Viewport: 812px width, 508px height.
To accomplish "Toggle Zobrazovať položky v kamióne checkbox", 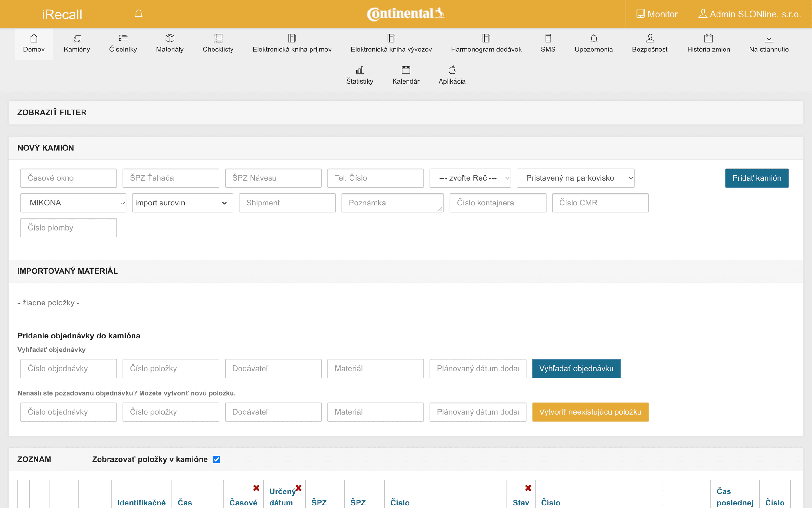I will (216, 459).
